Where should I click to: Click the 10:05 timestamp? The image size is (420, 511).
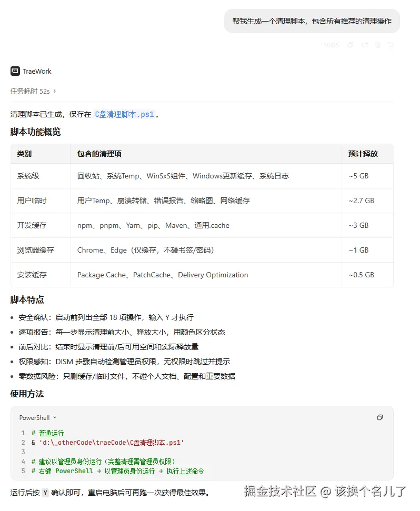pos(331,45)
